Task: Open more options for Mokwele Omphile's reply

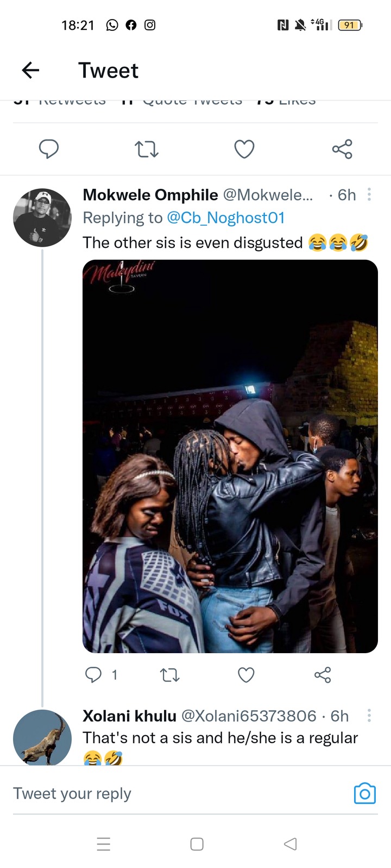Action: 369,195
